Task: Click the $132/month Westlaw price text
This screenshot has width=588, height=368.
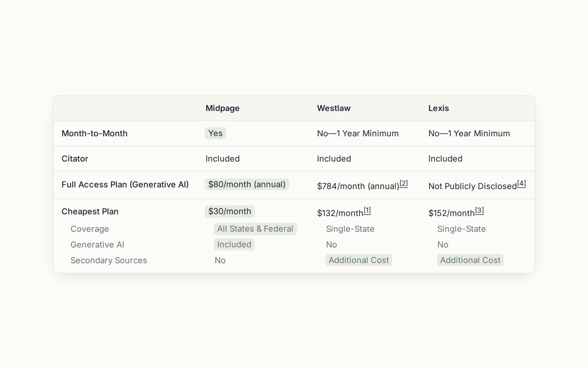Action: pos(340,213)
